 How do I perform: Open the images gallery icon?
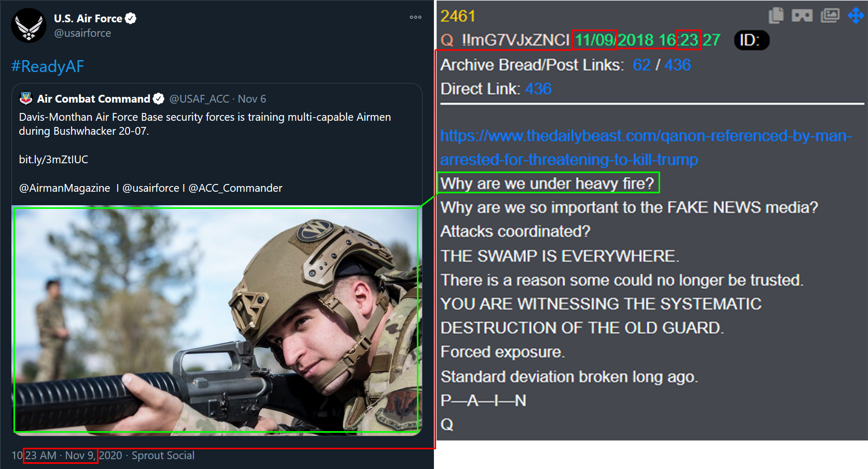[830, 16]
